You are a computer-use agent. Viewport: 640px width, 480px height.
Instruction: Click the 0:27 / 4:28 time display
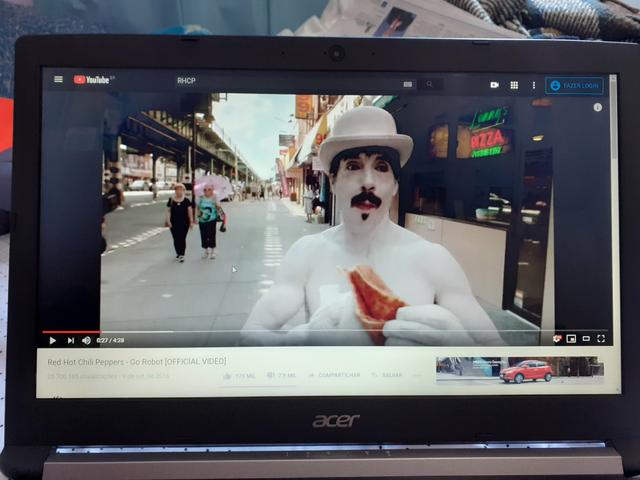tap(110, 340)
